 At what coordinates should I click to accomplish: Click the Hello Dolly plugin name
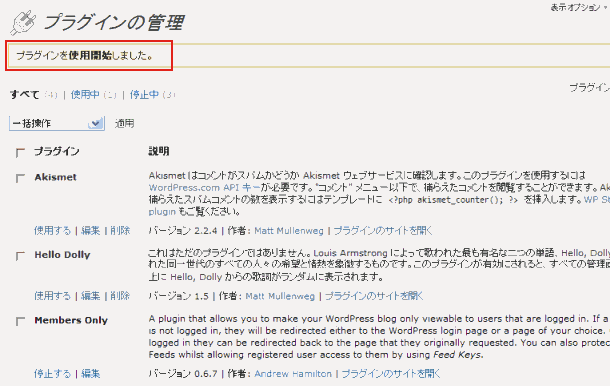(62, 255)
